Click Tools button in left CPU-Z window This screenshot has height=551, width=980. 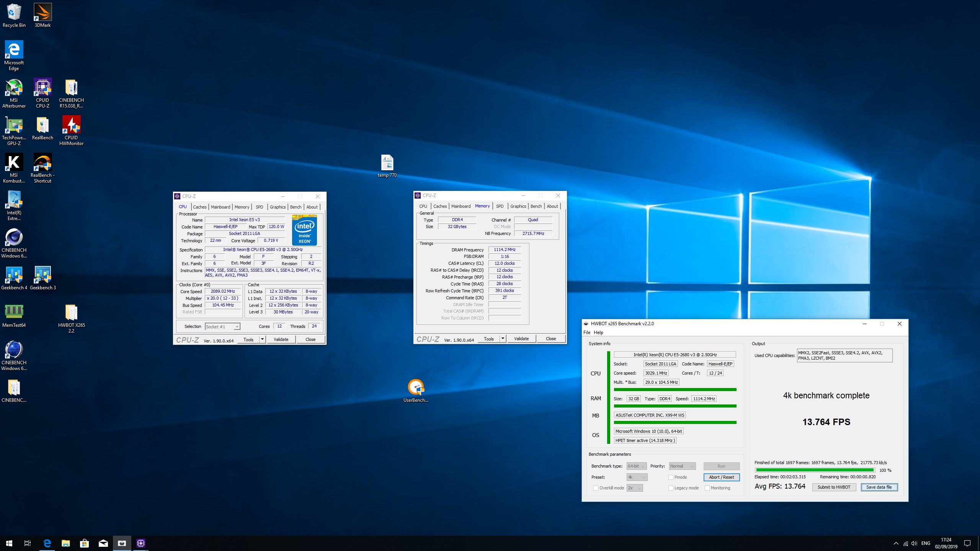(x=248, y=339)
